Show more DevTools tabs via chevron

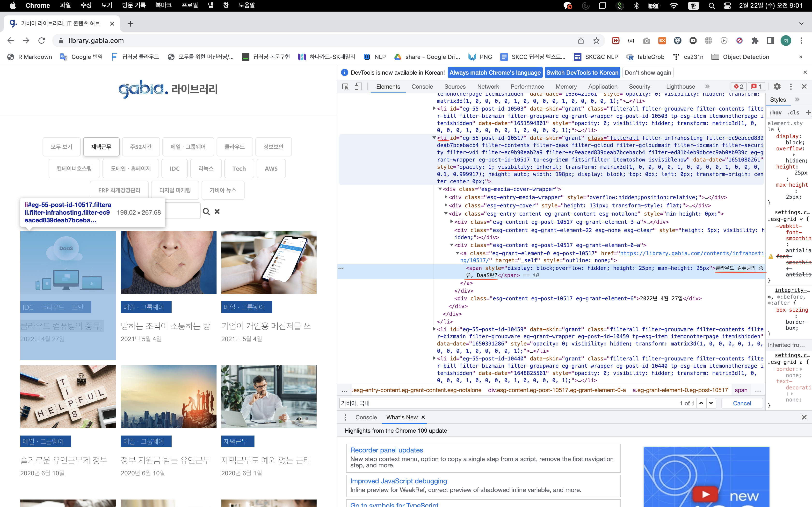(707, 86)
